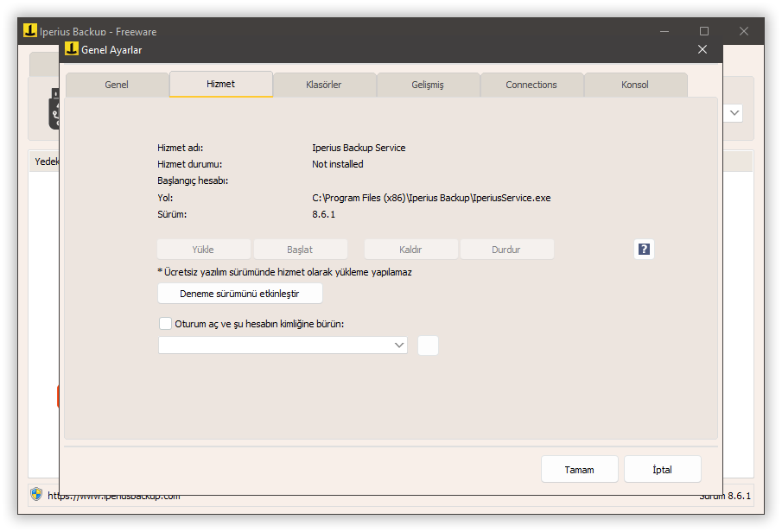Go to the Gelişmiş tab
This screenshot has height=532, width=782.
tap(428, 85)
